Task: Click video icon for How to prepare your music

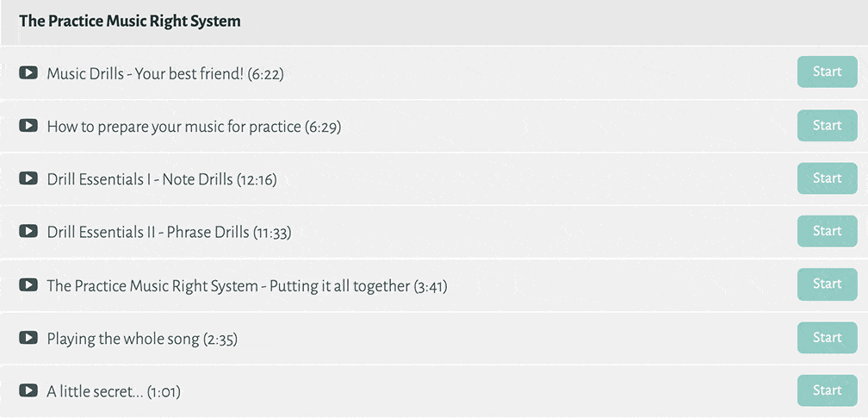Action: [x=28, y=126]
